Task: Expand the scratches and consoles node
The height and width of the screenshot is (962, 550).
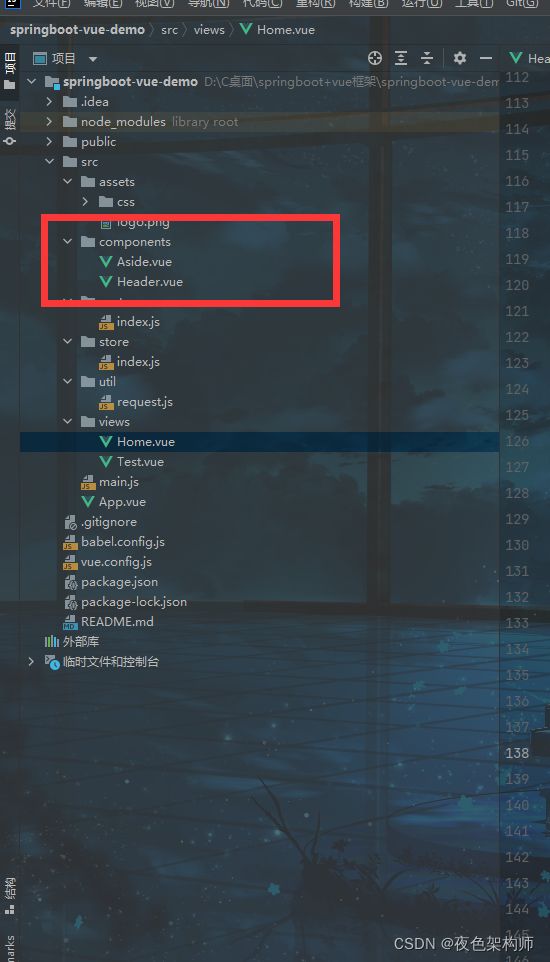Action: pos(31,662)
